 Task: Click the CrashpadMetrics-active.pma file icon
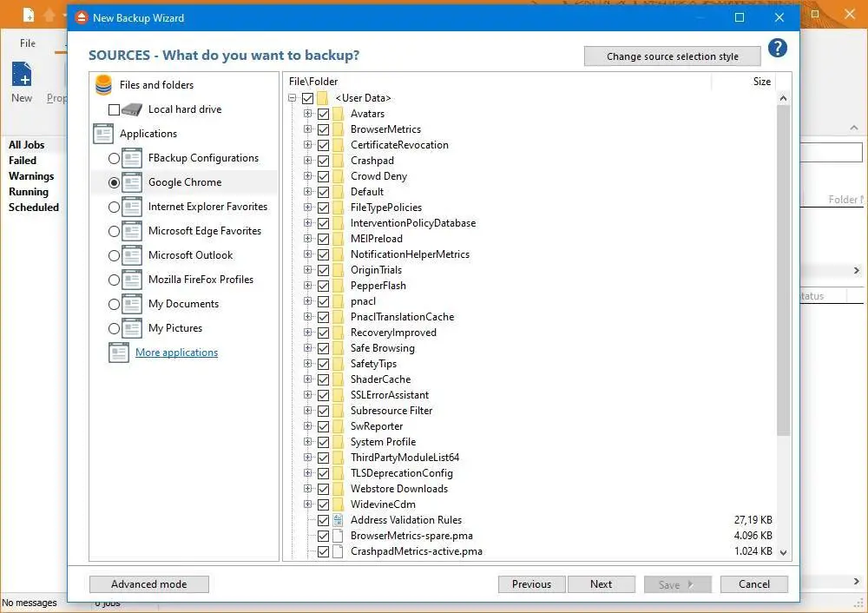pyautogui.click(x=338, y=551)
